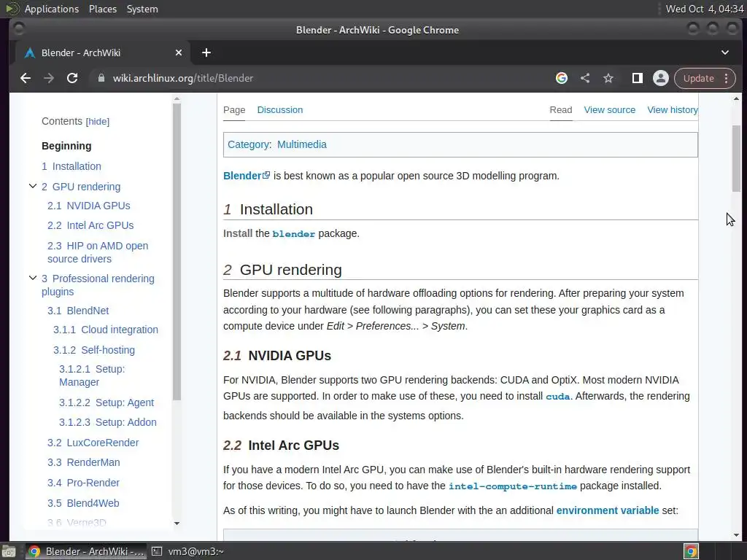Screen dimensions: 747x560
Task: Click the main page vertical scrollbar thumb
Action: click(736, 158)
